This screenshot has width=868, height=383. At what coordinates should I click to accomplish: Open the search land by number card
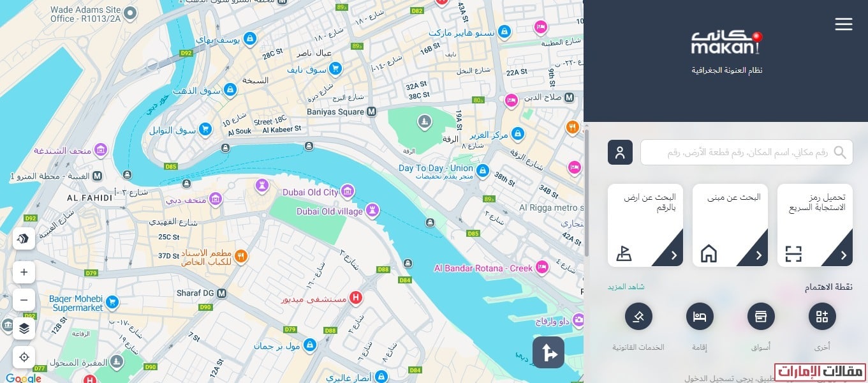(645, 225)
